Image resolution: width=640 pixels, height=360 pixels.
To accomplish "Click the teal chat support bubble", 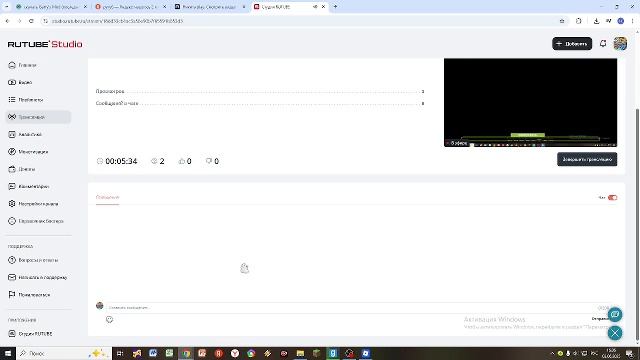I will click(x=615, y=314).
